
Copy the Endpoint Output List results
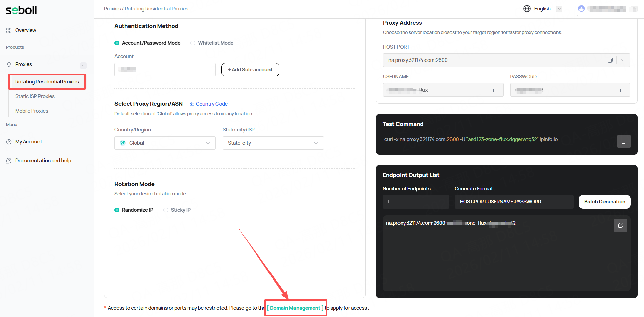pyautogui.click(x=620, y=225)
